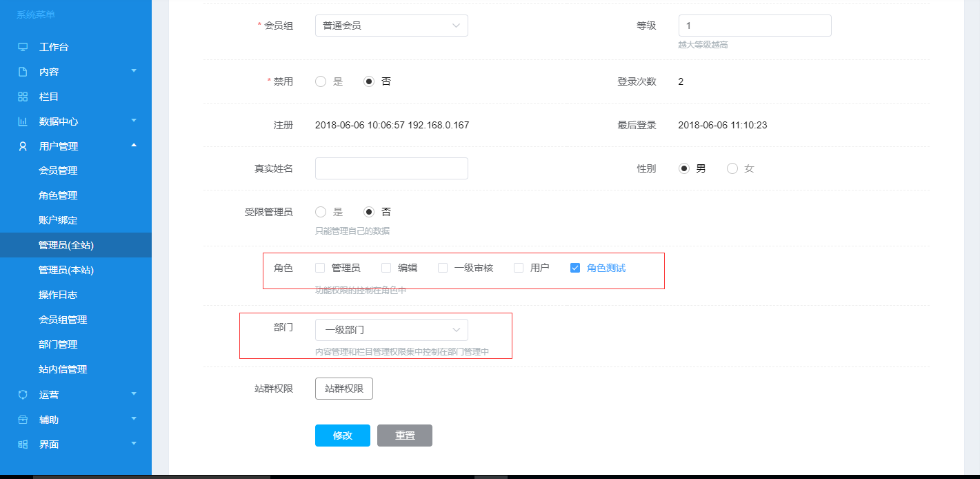The height and width of the screenshot is (479, 980).
Task: Check the 管理员 role checkbox
Action: [320, 268]
